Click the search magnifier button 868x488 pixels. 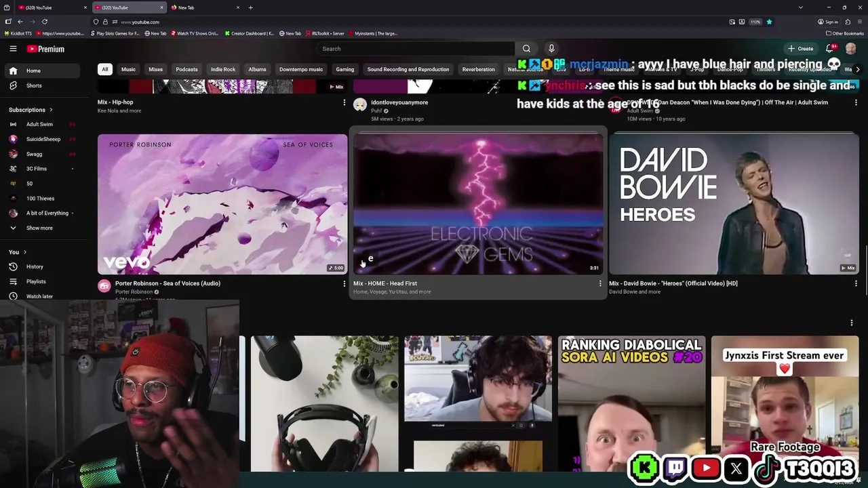pyautogui.click(x=526, y=49)
